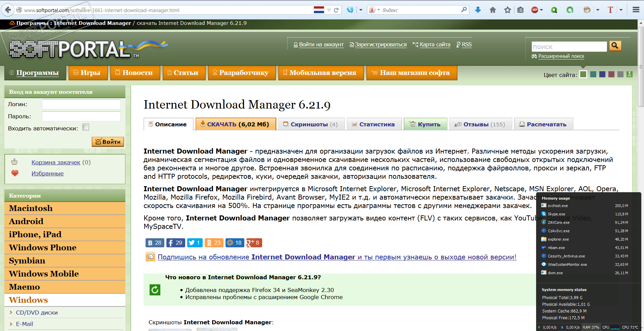Open the Купить tab
Viewport: 644px width, 331px height.
tap(426, 124)
